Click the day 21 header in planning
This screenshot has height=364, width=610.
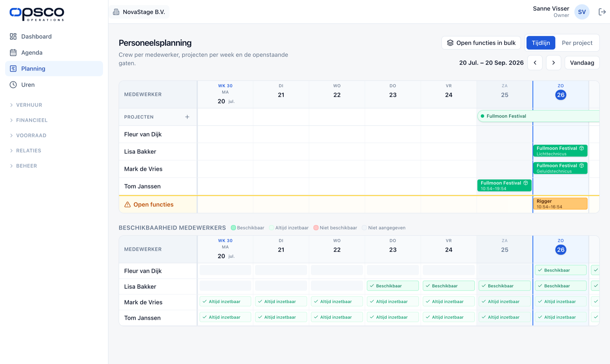281,95
